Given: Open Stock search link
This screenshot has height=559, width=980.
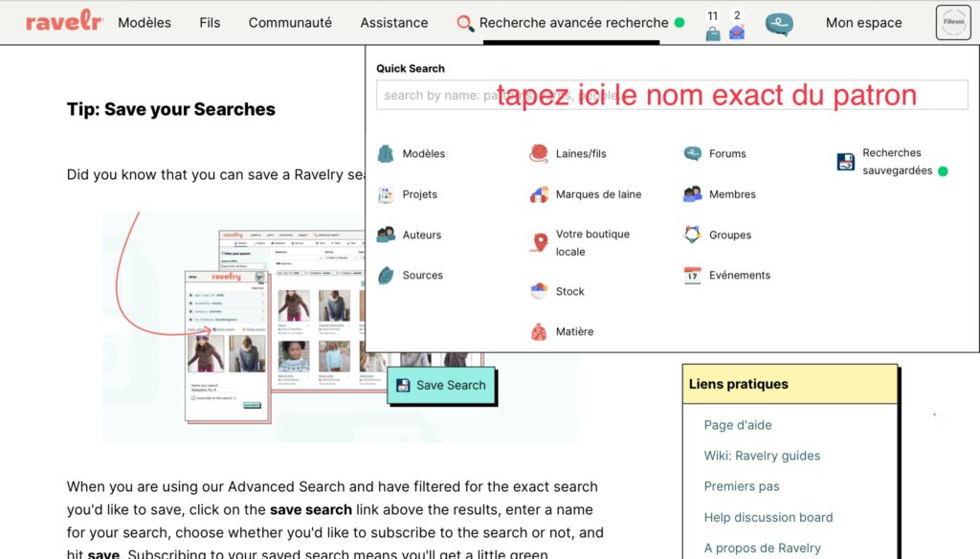Looking at the screenshot, I should [x=570, y=291].
